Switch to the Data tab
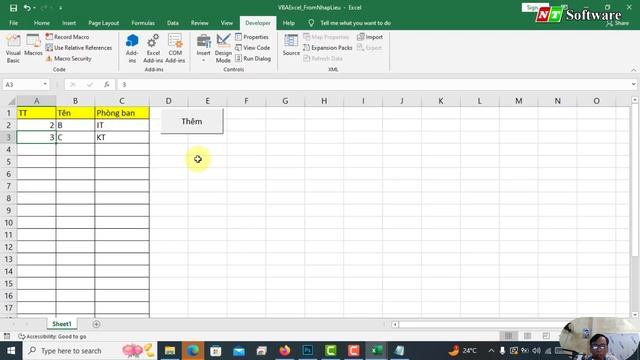The height and width of the screenshot is (360, 640). tap(173, 23)
